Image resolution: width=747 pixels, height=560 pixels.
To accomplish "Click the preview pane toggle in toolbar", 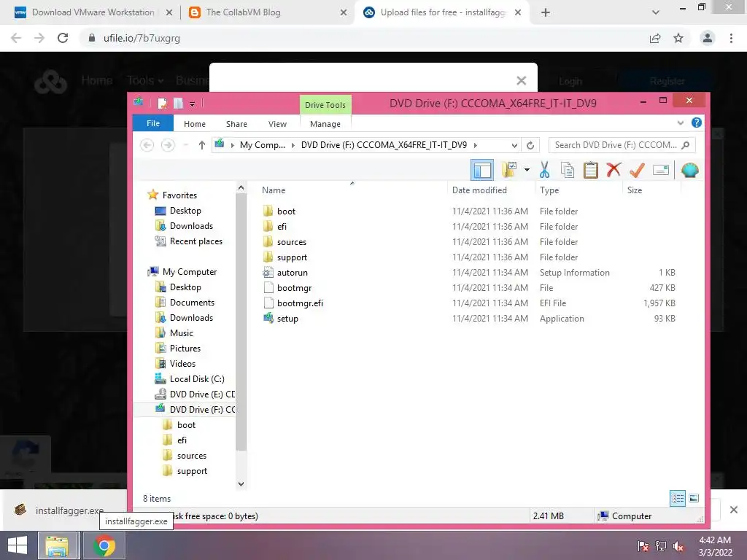I will pos(481,170).
